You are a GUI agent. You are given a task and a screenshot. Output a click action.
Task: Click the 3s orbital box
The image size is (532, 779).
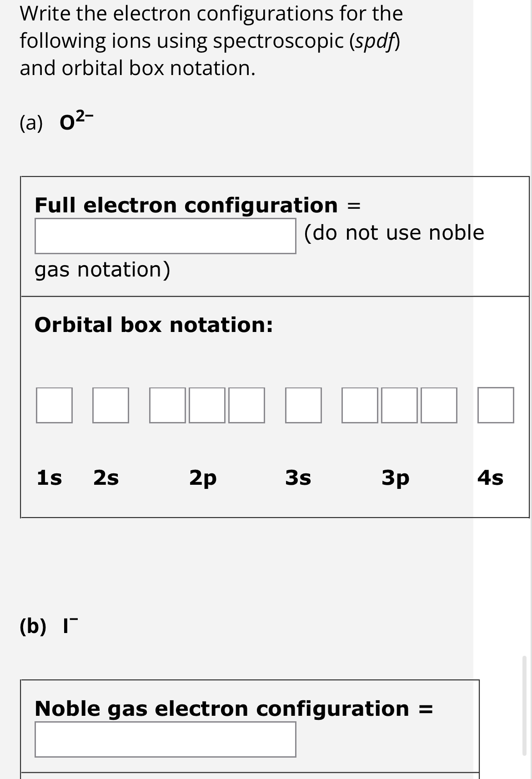pos(303,406)
